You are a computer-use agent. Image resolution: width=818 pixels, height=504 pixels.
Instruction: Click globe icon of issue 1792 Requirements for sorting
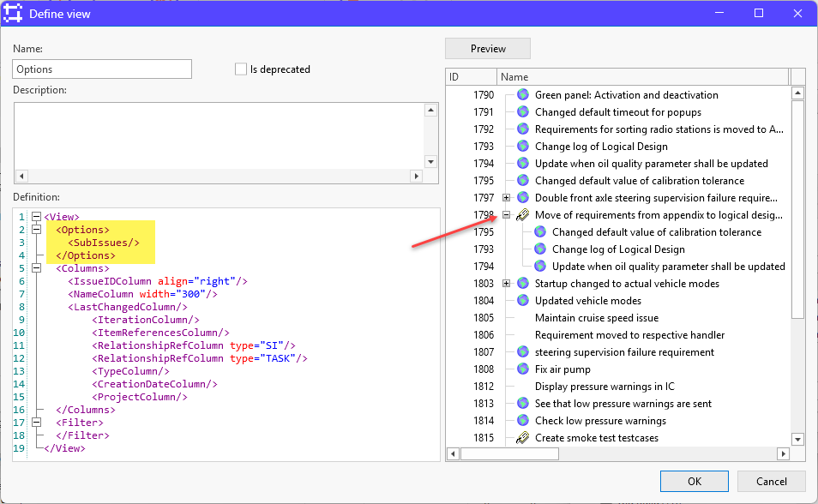pyautogui.click(x=523, y=129)
